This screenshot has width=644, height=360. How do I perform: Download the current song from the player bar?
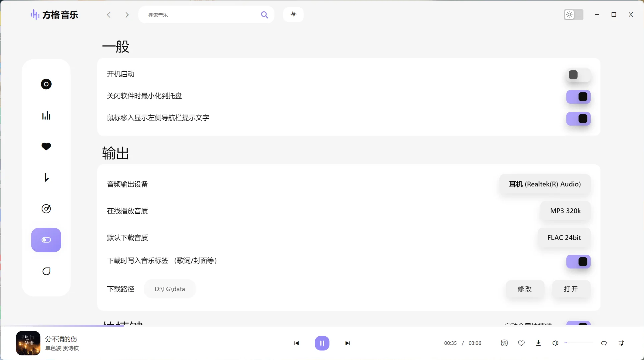coord(538,343)
